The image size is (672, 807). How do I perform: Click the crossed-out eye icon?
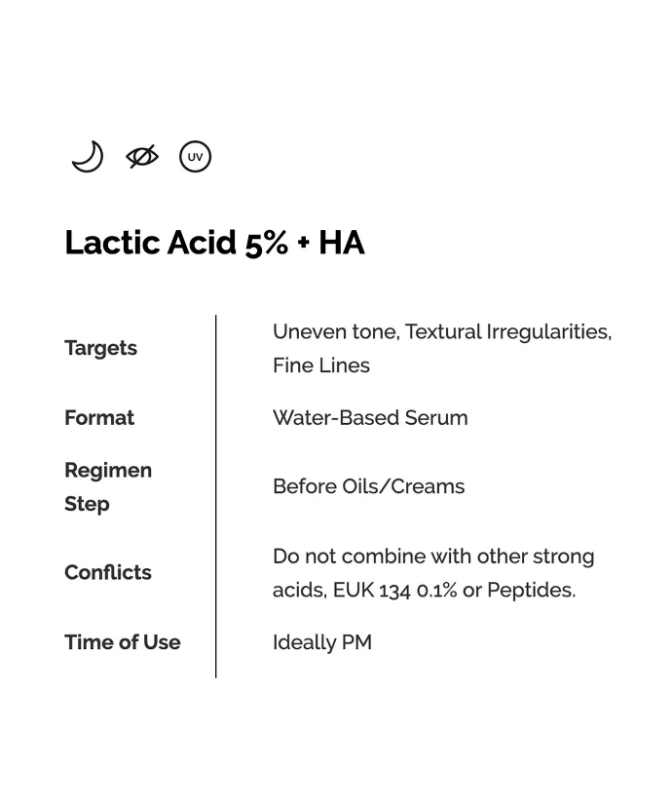(142, 157)
